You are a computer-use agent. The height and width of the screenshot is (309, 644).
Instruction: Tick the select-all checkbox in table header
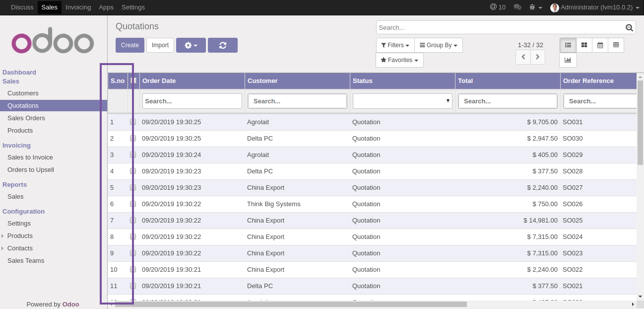pos(133,80)
